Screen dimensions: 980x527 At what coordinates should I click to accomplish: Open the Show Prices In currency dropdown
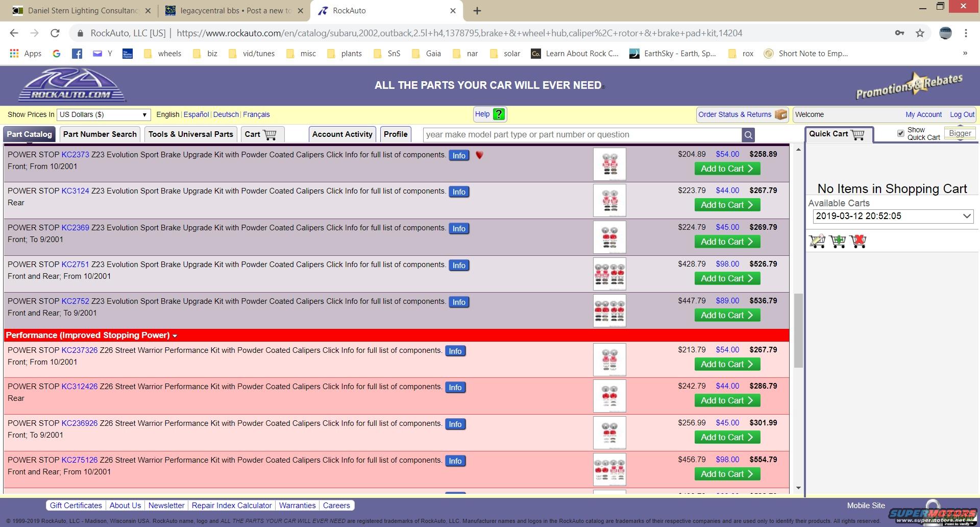coord(103,115)
